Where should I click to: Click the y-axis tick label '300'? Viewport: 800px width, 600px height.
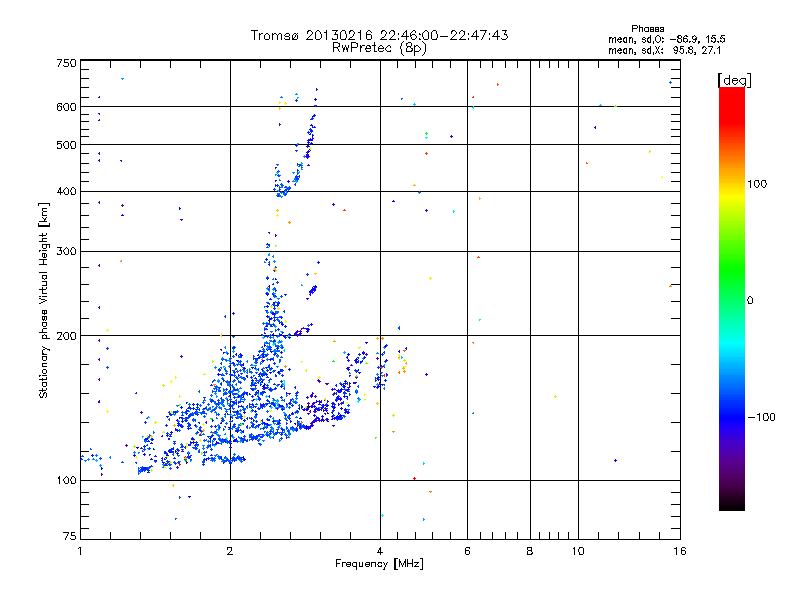66,252
